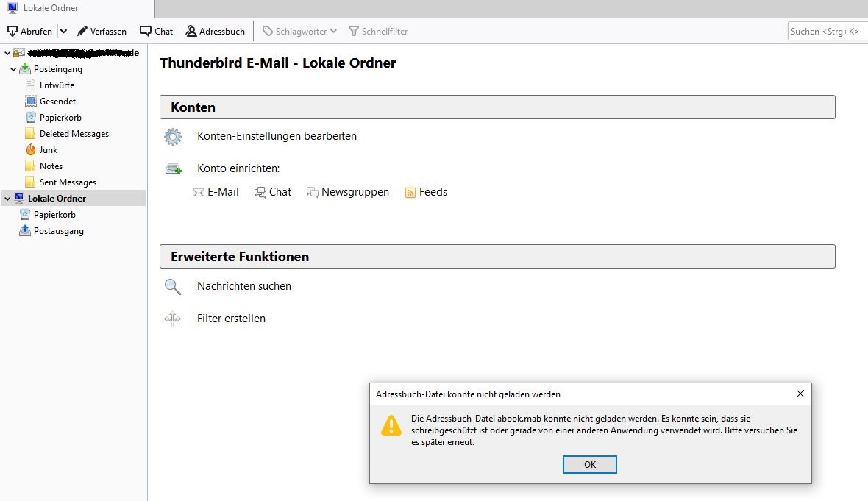Open the Adressbuch from toolbar
The width and height of the screenshot is (868, 501).
tap(215, 32)
